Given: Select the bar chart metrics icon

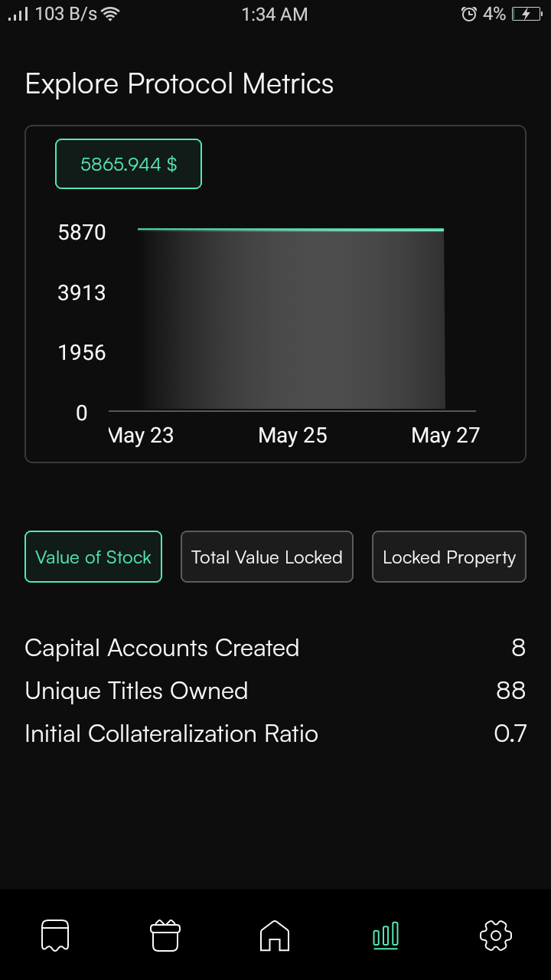Looking at the screenshot, I should 385,935.
